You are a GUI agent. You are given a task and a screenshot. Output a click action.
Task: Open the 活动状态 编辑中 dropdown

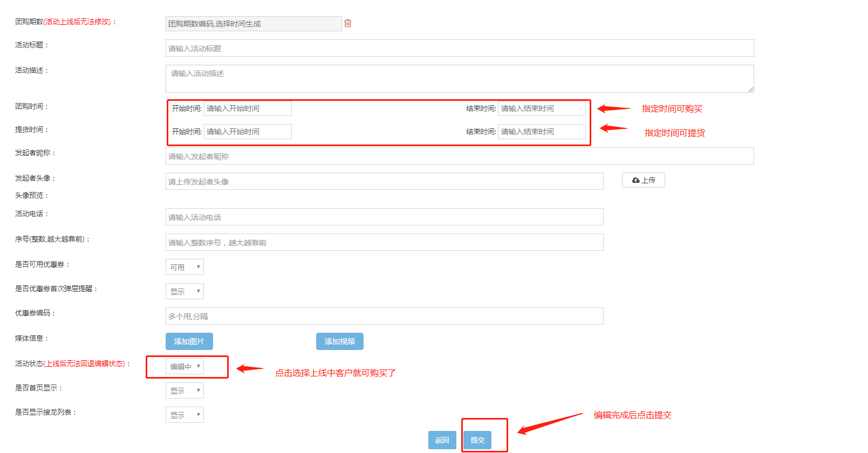(x=184, y=366)
